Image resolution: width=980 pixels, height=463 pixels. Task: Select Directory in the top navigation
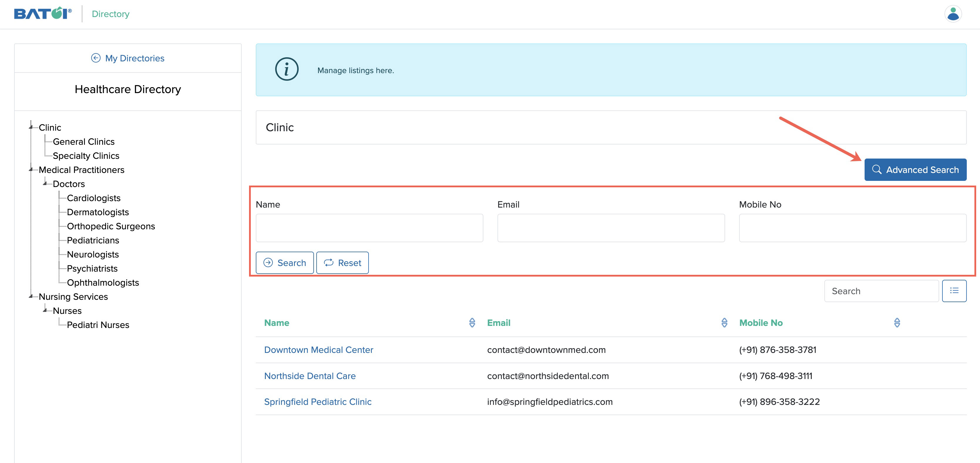[x=110, y=14]
